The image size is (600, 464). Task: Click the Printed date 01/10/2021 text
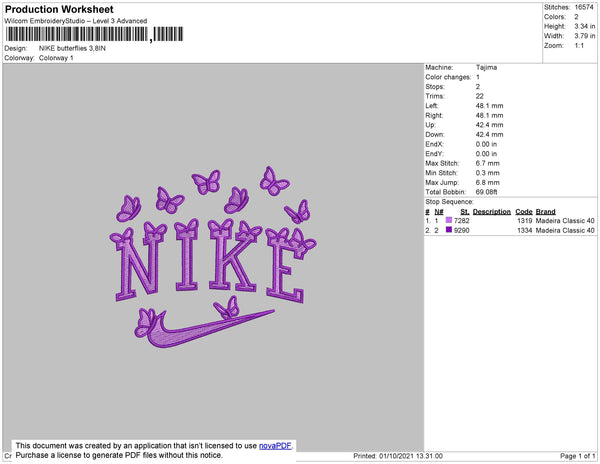point(398,456)
